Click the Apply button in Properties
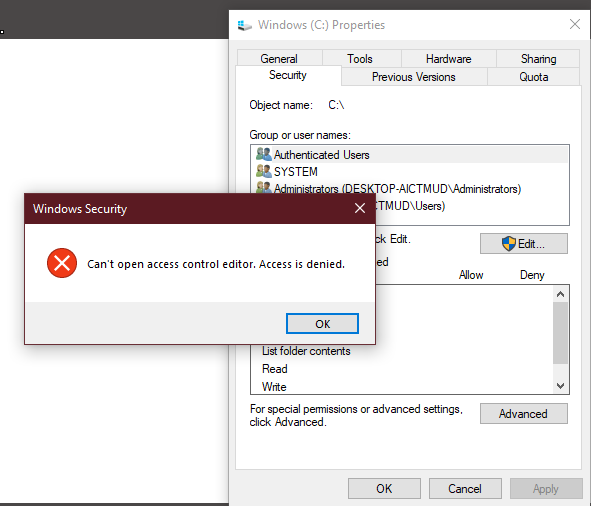The height and width of the screenshot is (506, 591). 546,489
